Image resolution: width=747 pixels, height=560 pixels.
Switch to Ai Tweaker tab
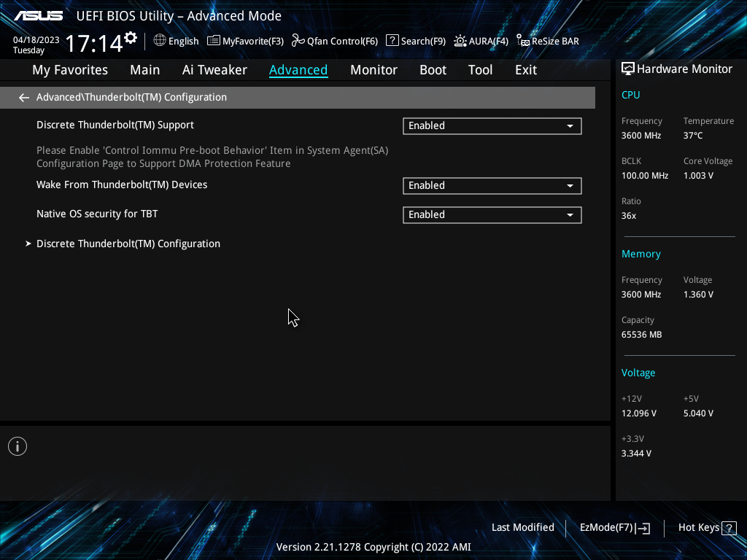click(x=214, y=70)
